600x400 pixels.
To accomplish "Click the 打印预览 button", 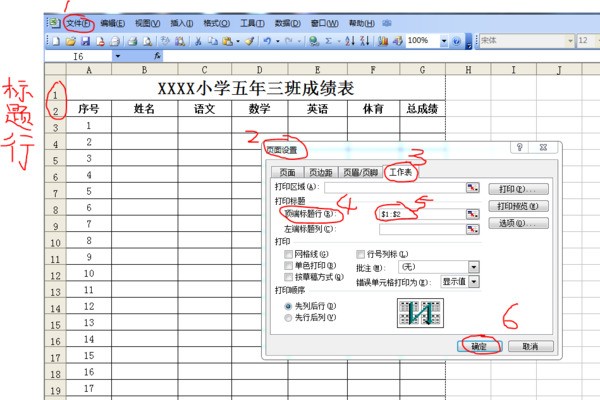I will [x=518, y=206].
